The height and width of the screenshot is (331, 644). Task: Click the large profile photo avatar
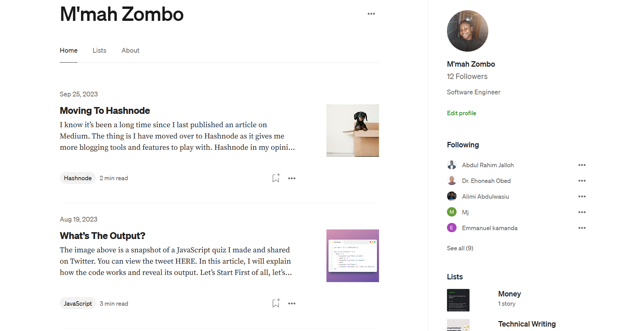(x=467, y=31)
